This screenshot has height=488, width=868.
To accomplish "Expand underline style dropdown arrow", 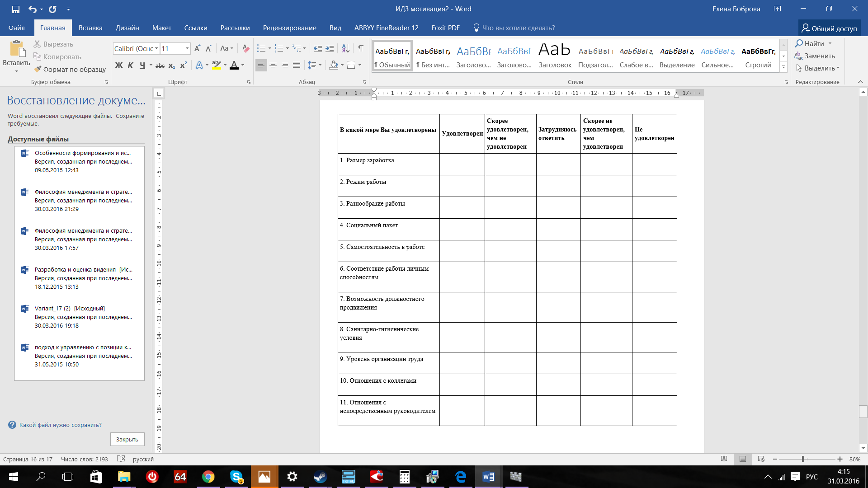I will pos(151,65).
